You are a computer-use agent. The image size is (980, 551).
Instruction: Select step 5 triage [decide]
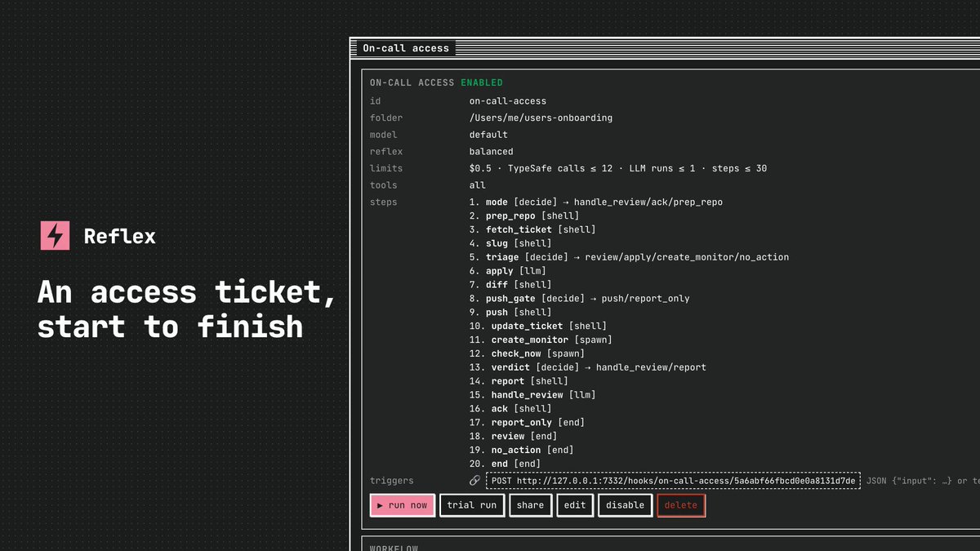tap(629, 257)
